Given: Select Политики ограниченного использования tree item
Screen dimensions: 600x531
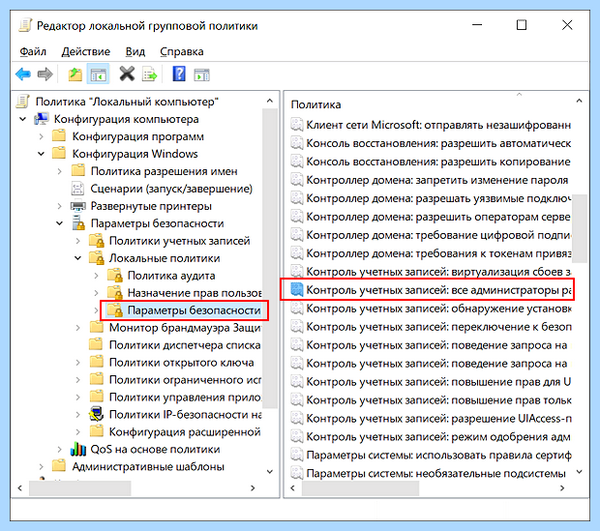Looking at the screenshot, I should (185, 380).
